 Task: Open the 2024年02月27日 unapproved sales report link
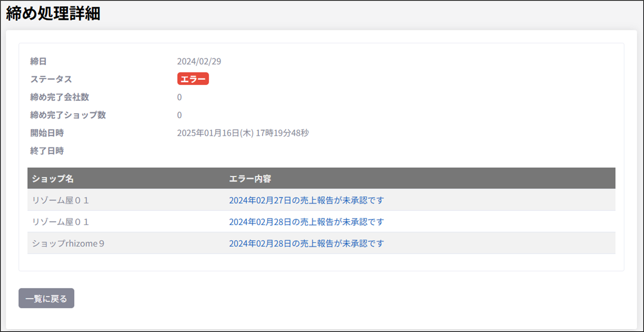pyautogui.click(x=306, y=200)
